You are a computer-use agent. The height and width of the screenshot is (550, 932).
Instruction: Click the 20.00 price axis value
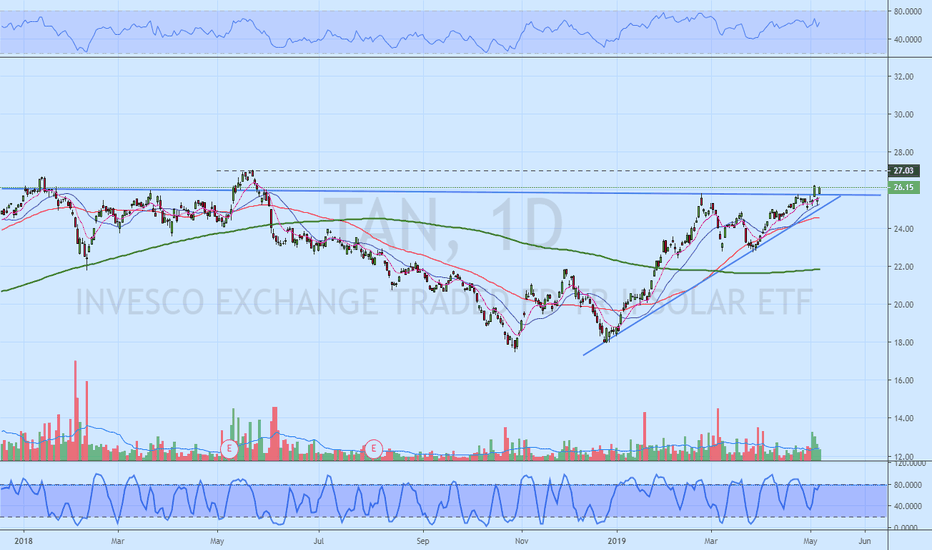(x=903, y=305)
